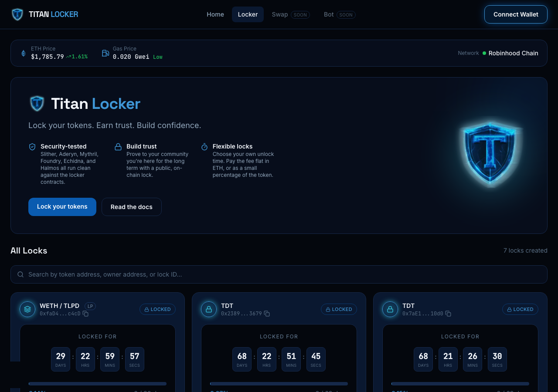558x392 pixels.
Task: Select the Robinhood Chain network label
Action: [x=513, y=53]
